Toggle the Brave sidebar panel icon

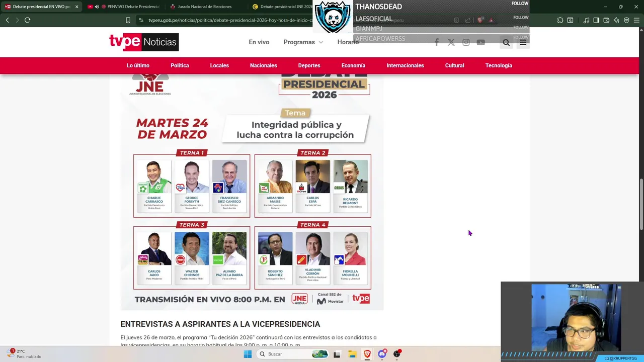click(x=596, y=20)
